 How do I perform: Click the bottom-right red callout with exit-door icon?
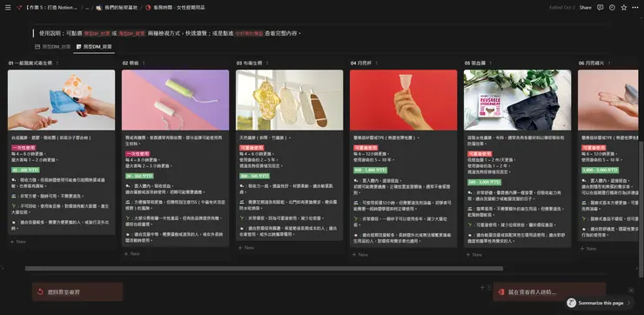click(x=549, y=292)
